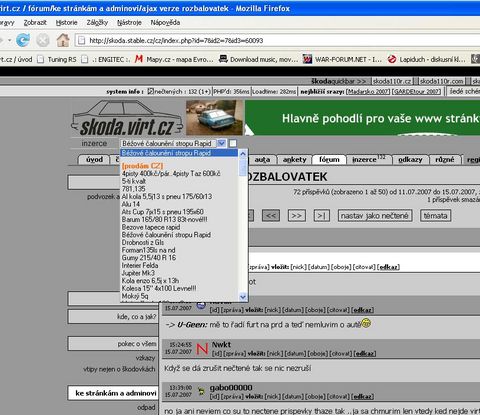Click page icon in the address bar
480x415 pixels.
pyautogui.click(x=80, y=41)
